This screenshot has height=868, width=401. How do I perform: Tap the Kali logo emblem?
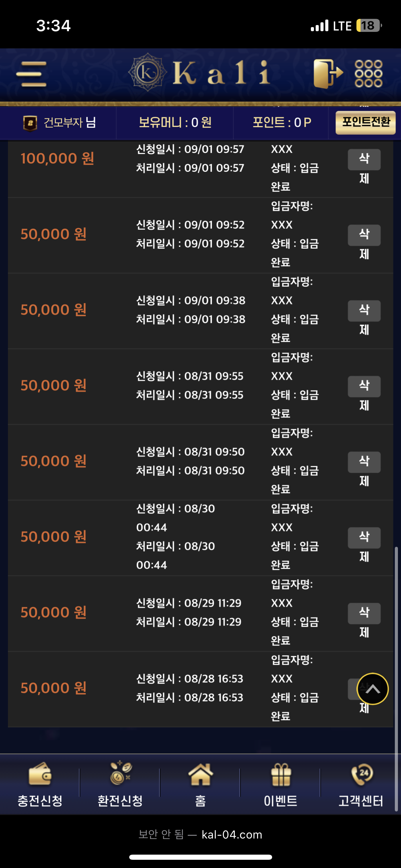pos(147,72)
